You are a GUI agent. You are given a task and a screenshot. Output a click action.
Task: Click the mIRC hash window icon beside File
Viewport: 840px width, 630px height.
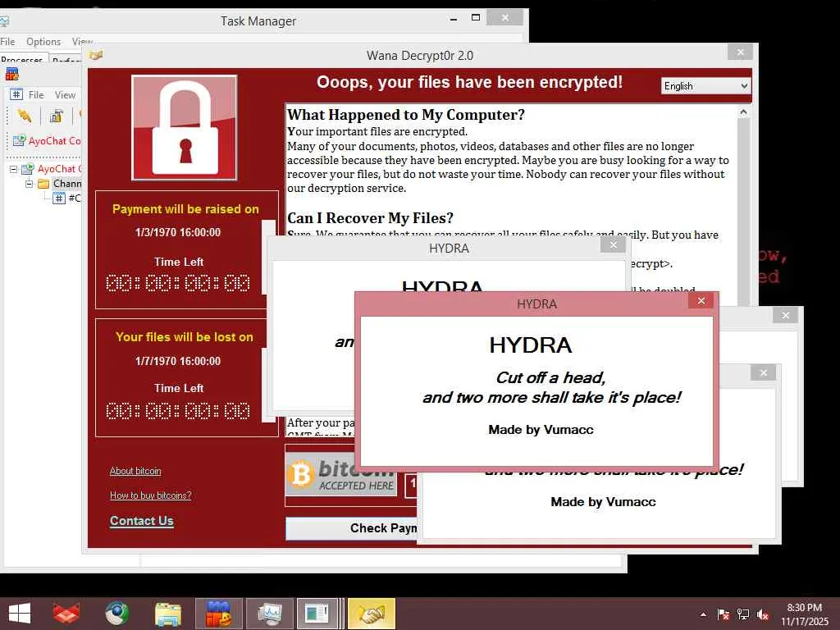tap(16, 95)
